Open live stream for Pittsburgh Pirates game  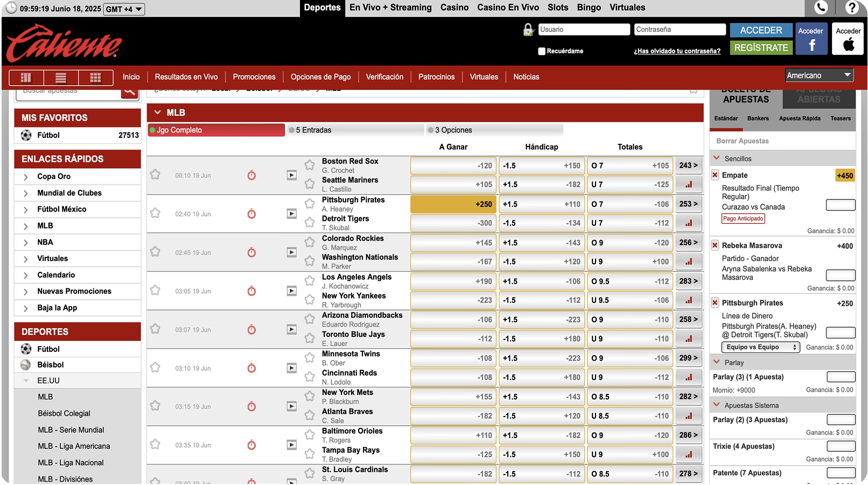coord(291,214)
